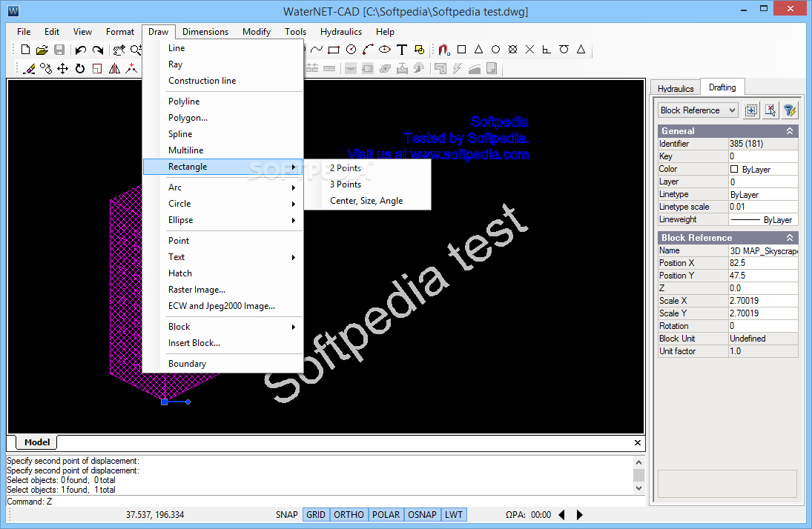The width and height of the screenshot is (812, 529).
Task: Toggle POLAR tracking in status bar
Action: [386, 514]
